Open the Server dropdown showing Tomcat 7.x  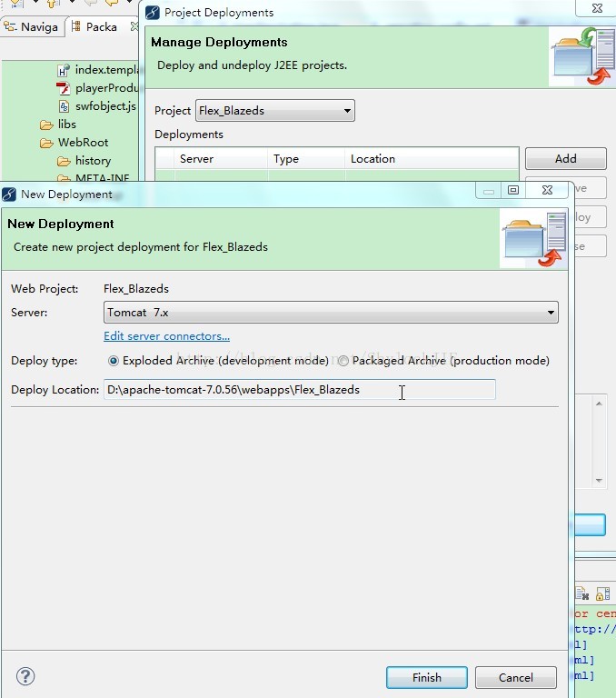point(331,313)
